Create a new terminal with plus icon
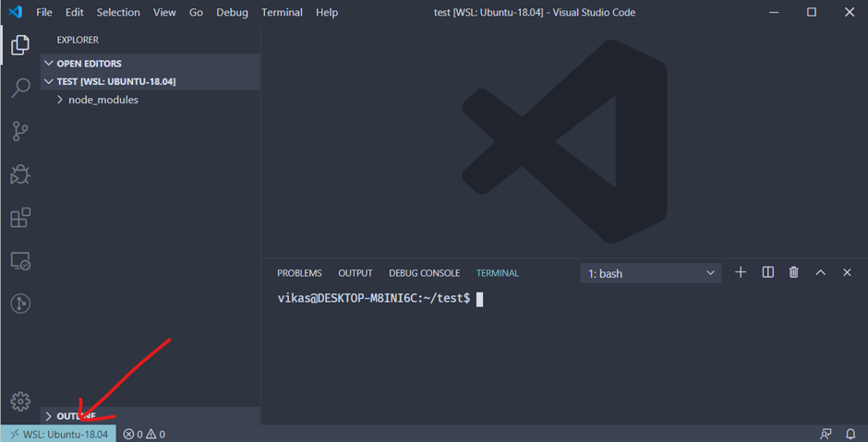This screenshot has width=868, height=442. [x=741, y=272]
